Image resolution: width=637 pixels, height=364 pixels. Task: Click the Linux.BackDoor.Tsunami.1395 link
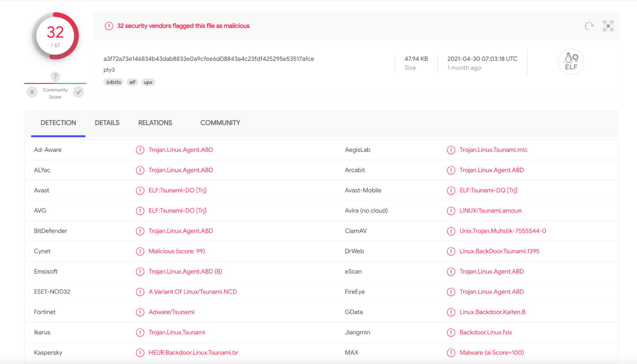[x=499, y=251]
